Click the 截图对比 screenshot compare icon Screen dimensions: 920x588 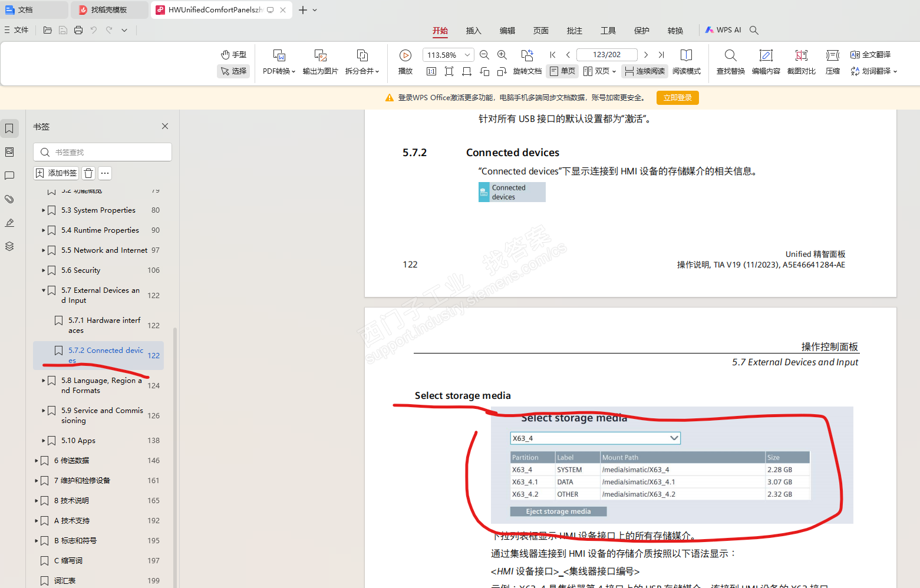[x=801, y=55]
